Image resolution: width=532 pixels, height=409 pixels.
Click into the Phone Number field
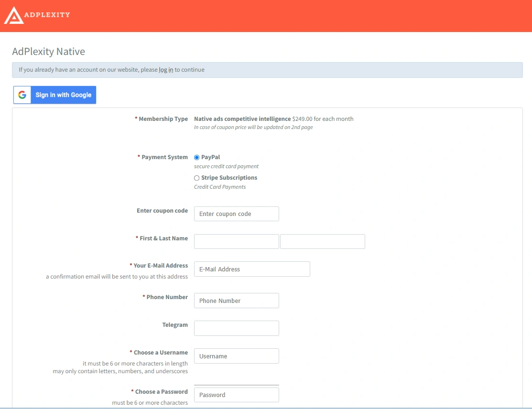coord(237,301)
